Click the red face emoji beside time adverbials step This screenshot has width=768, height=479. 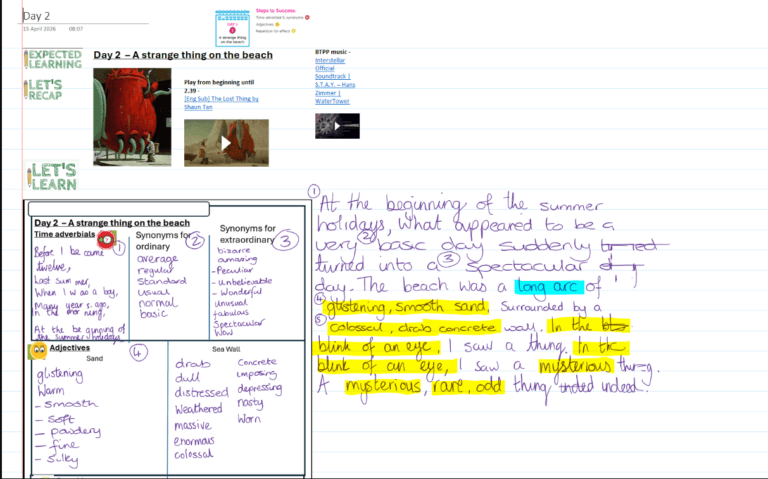308,18
